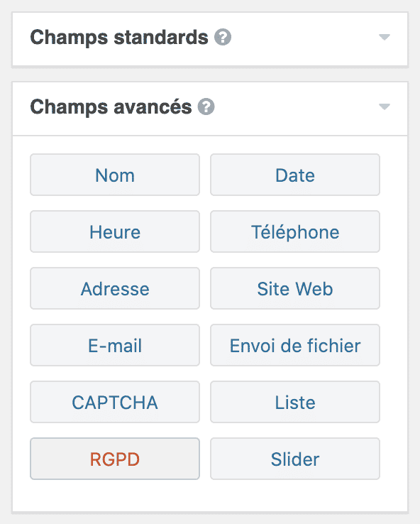Insert the Heure field
Image resolution: width=420 pixels, height=524 pixels.
pyautogui.click(x=115, y=231)
